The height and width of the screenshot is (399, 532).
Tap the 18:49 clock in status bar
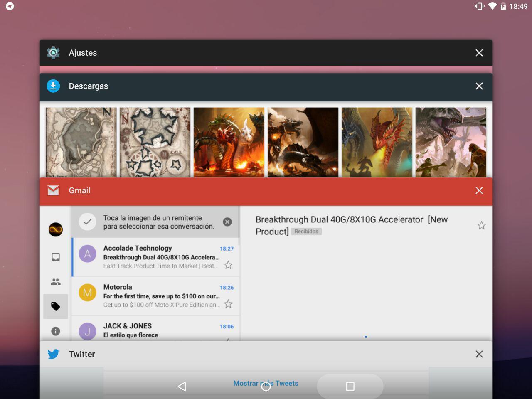(519, 6)
